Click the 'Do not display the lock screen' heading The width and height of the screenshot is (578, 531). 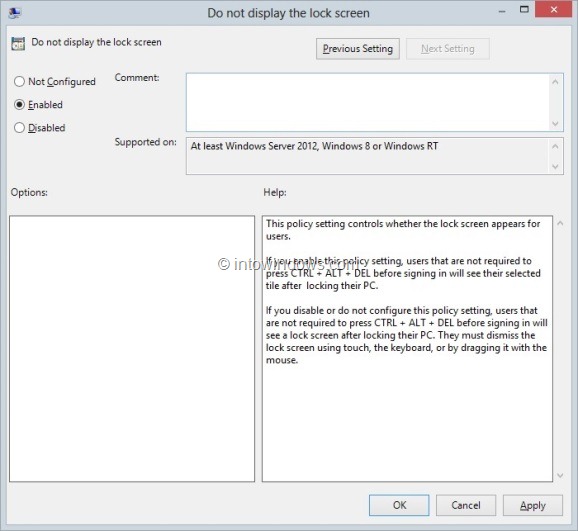[x=96, y=42]
